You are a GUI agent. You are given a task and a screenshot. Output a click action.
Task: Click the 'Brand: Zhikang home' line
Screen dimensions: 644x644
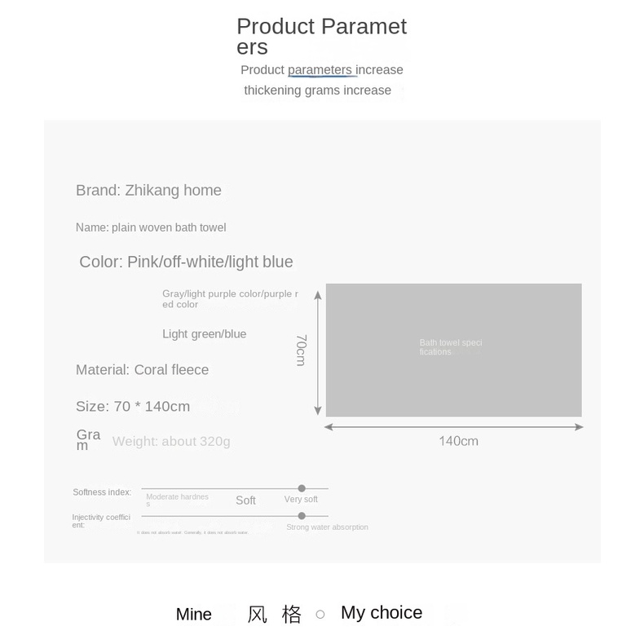pos(148,190)
